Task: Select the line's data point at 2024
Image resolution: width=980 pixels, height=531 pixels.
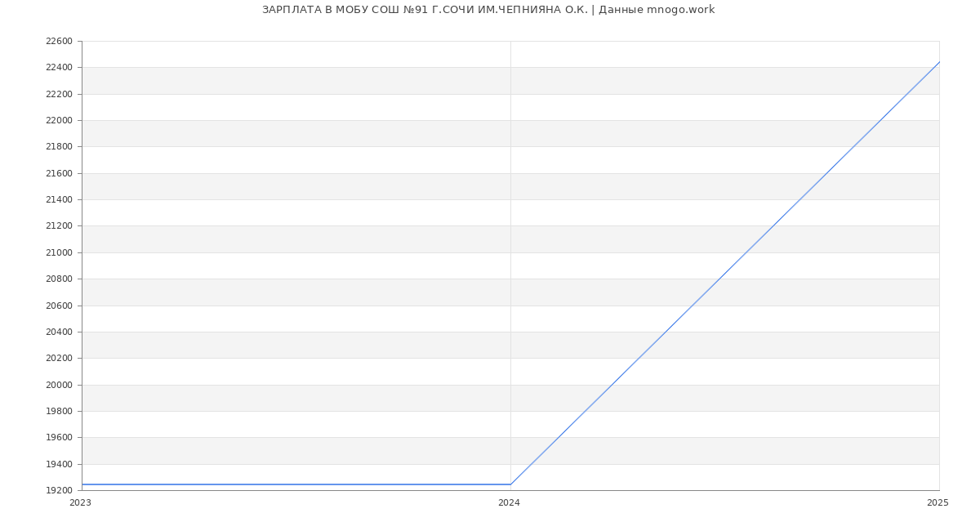Action: pyautogui.click(x=510, y=484)
